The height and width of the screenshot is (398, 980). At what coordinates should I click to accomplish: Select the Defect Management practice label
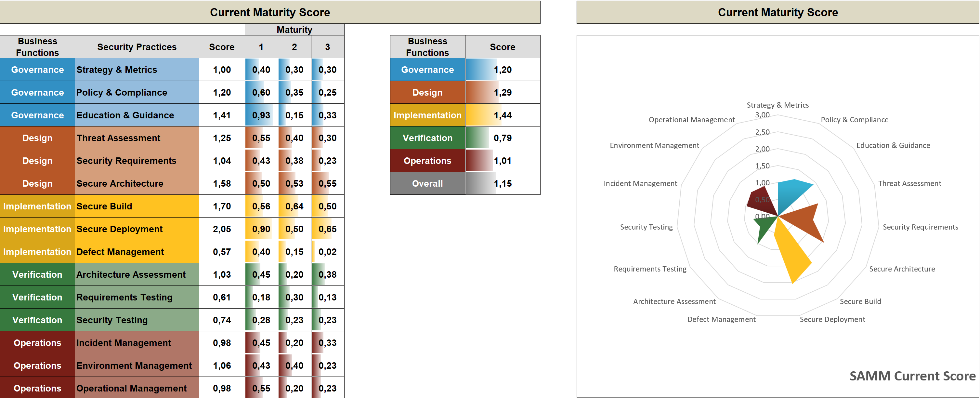point(120,251)
